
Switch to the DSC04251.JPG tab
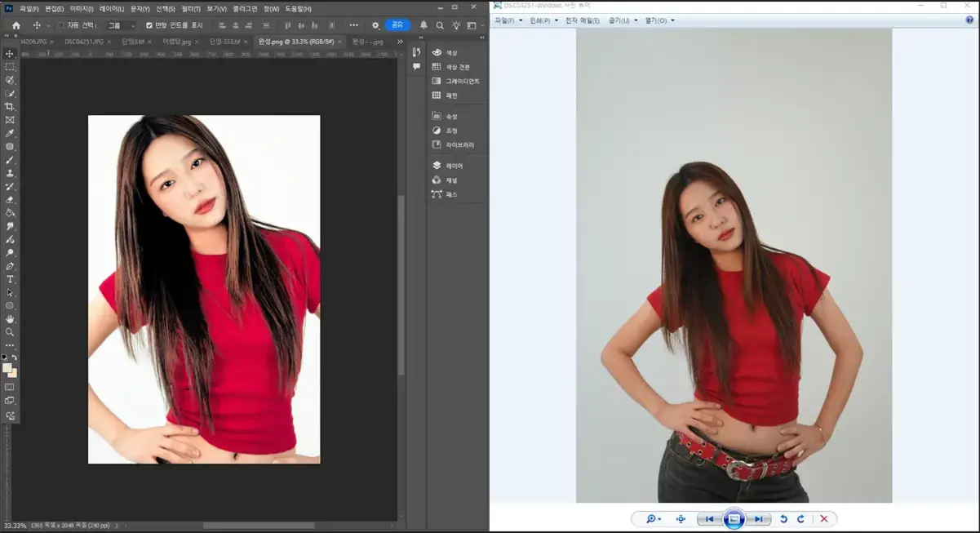point(84,41)
